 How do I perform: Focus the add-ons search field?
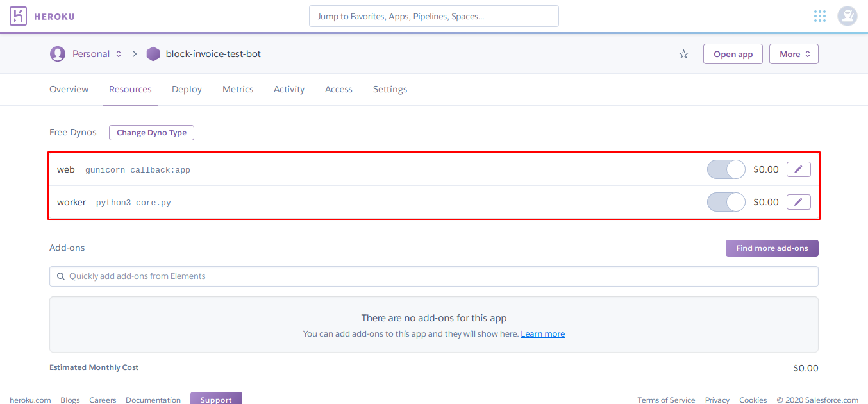coord(433,276)
